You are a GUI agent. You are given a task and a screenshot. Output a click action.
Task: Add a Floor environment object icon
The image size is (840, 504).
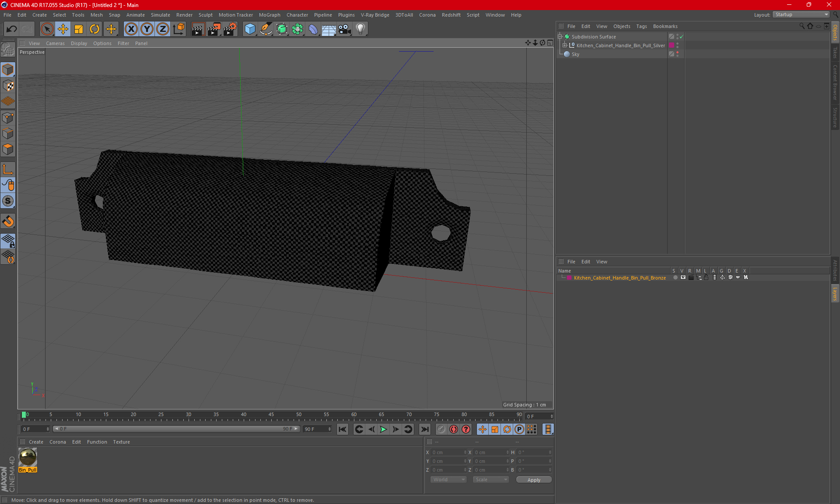tap(329, 29)
